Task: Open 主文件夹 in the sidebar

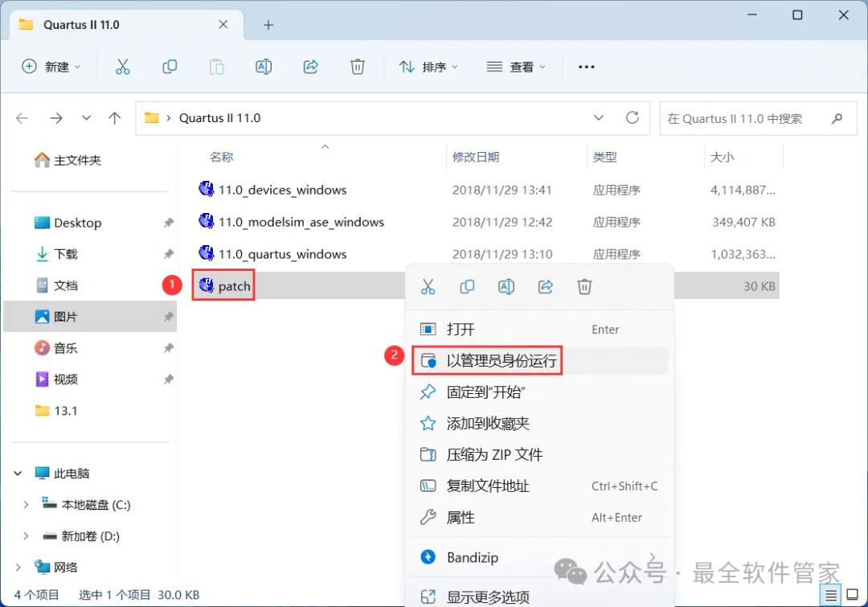Action: click(x=68, y=160)
